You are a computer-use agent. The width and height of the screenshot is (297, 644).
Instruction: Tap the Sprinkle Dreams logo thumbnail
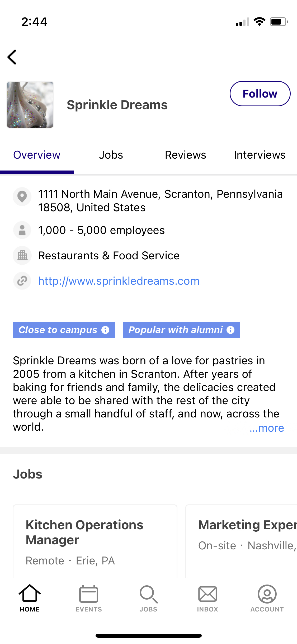tap(30, 105)
